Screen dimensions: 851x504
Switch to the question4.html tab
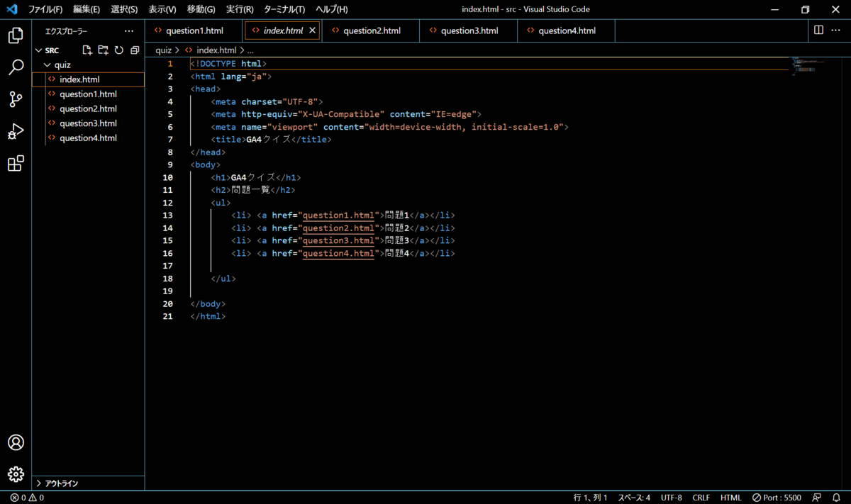click(566, 31)
